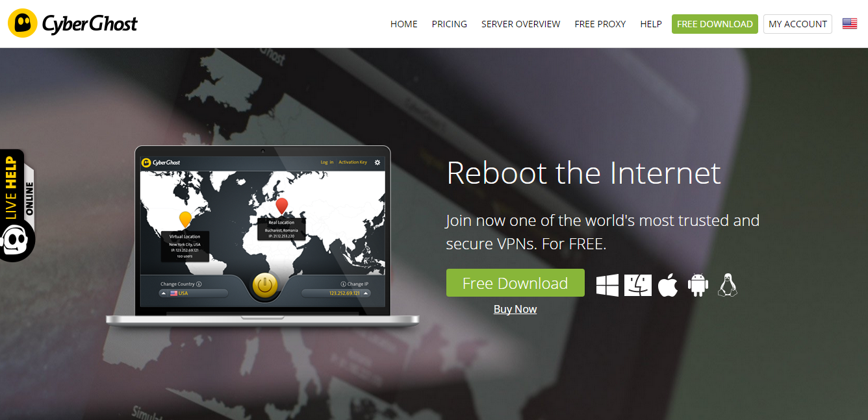Click the green FREE DOWNLOAD header button

coord(715,24)
